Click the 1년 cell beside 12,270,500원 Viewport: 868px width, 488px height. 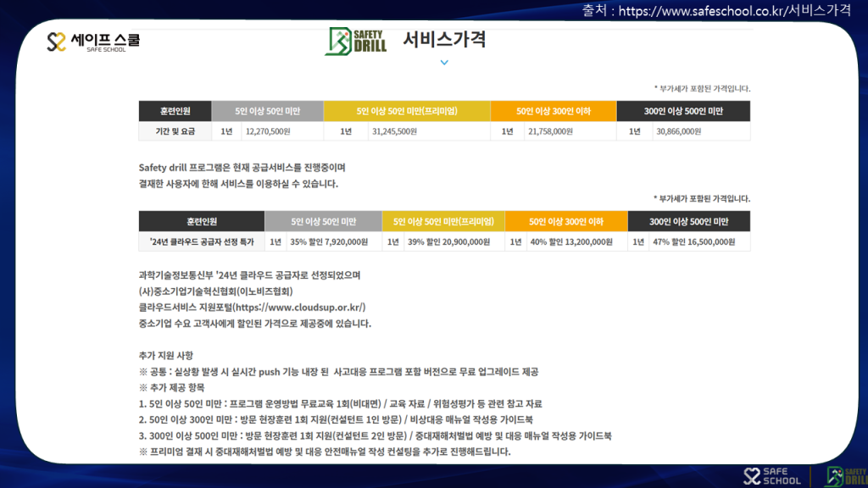tap(226, 131)
